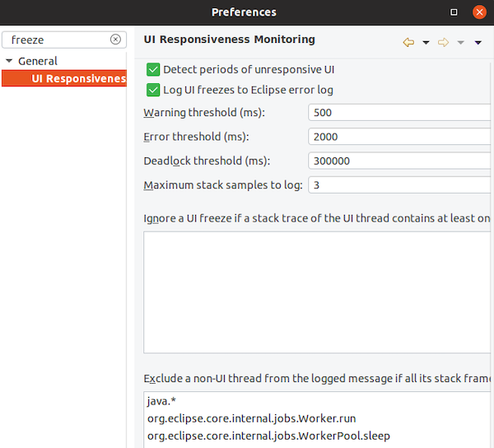The width and height of the screenshot is (494, 448).
Task: Select the General category
Action: point(38,61)
